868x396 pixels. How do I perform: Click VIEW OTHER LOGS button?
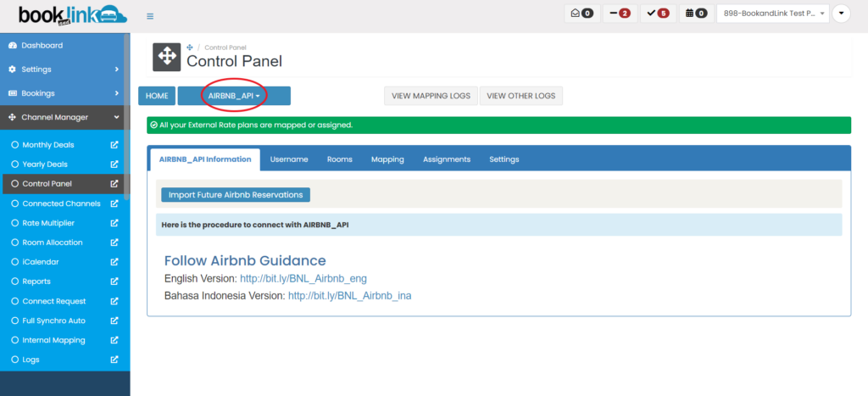[x=521, y=96]
